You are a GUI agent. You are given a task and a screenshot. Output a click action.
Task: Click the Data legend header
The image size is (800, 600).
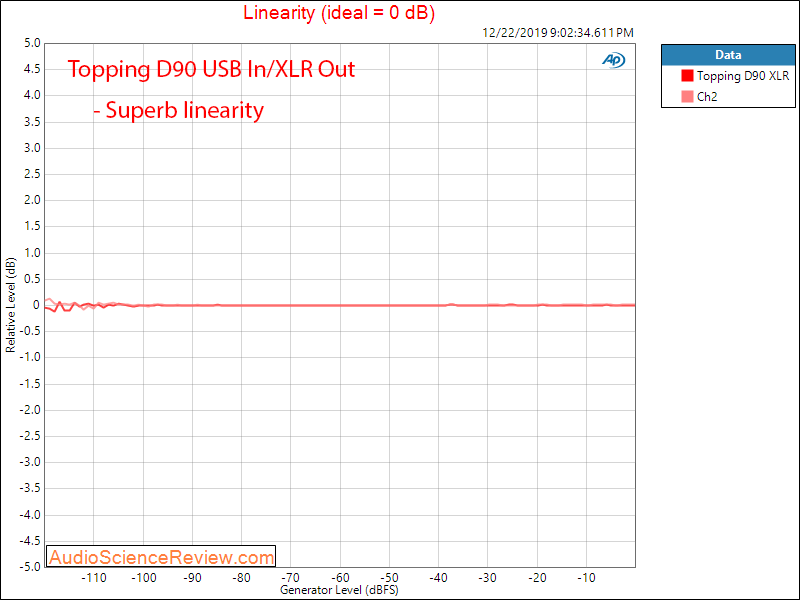coord(728,55)
